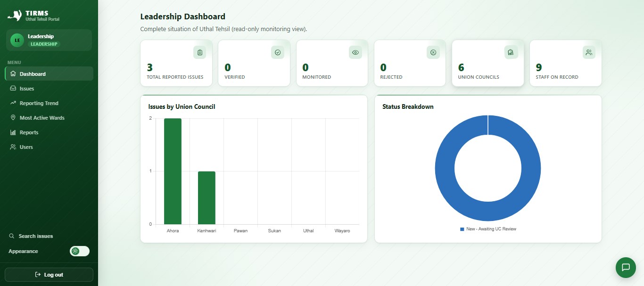Toggle the New - Awaiting UC Review legend

click(488, 229)
